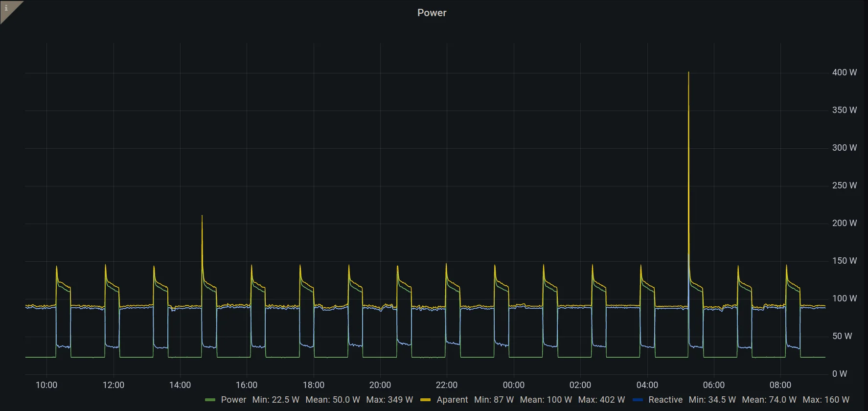Click the Reactive Min 34.5 W value
Screen dimensions: 868x411
coord(712,400)
